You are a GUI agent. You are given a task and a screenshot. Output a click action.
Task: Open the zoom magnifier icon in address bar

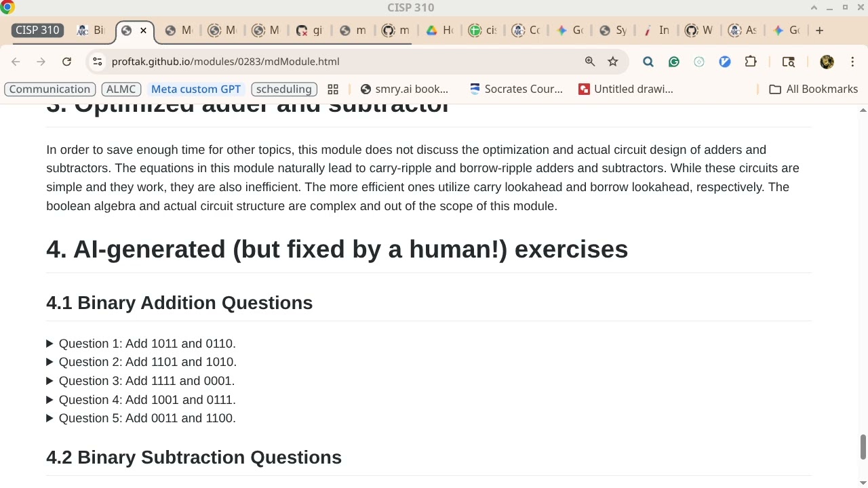pos(590,62)
